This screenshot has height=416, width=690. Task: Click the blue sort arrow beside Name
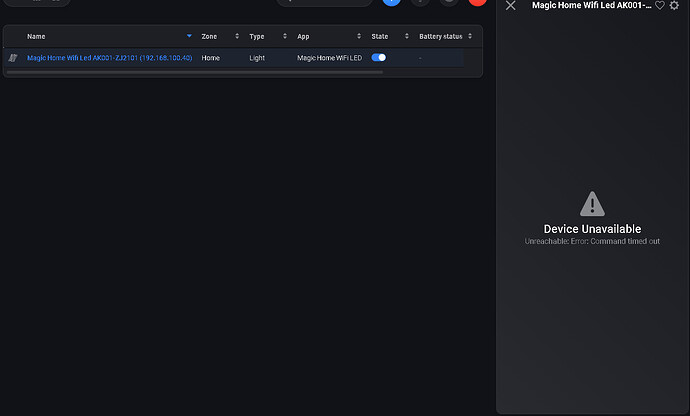pos(189,36)
